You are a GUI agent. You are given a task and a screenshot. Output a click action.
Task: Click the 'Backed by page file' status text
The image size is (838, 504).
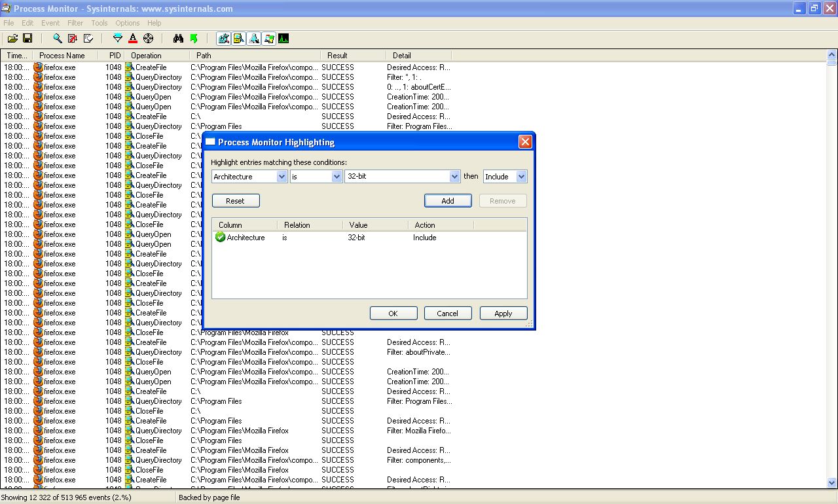[x=209, y=497]
